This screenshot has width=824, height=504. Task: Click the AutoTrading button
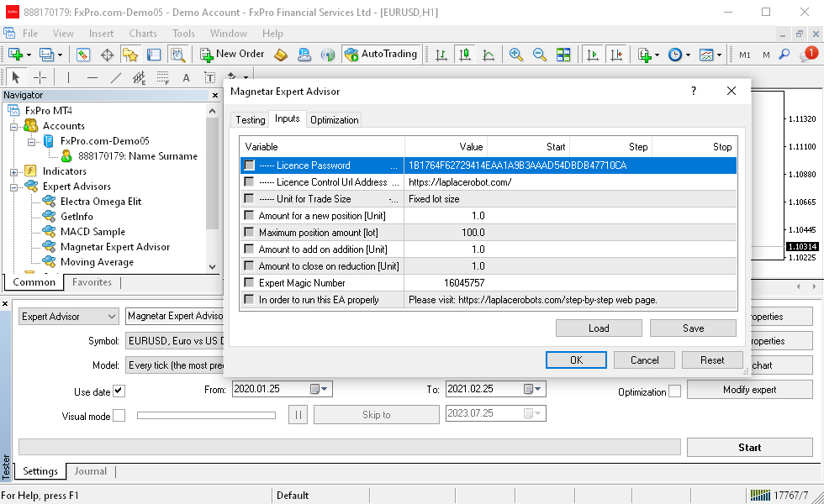tap(381, 54)
